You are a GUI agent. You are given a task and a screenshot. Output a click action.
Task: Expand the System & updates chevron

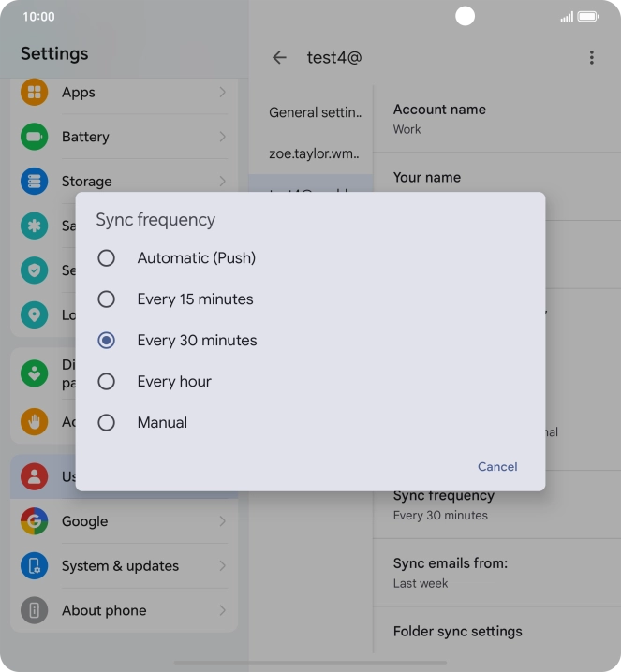(222, 565)
